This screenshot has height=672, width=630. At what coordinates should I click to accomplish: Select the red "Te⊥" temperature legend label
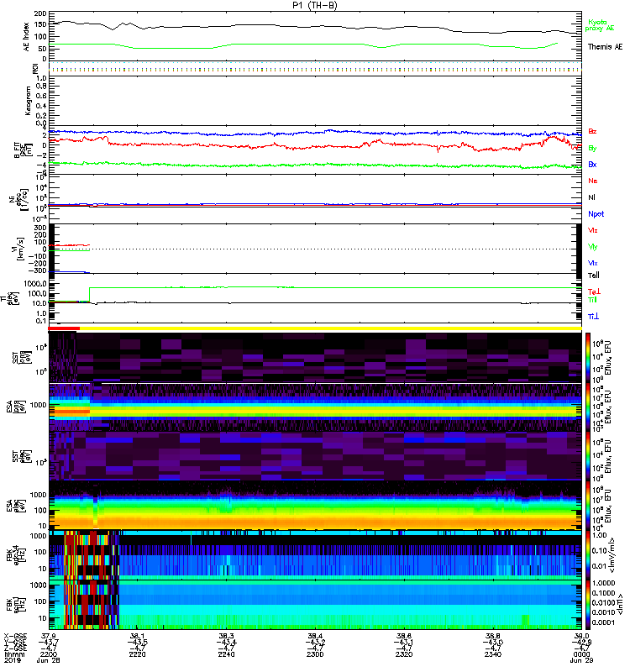click(x=594, y=291)
